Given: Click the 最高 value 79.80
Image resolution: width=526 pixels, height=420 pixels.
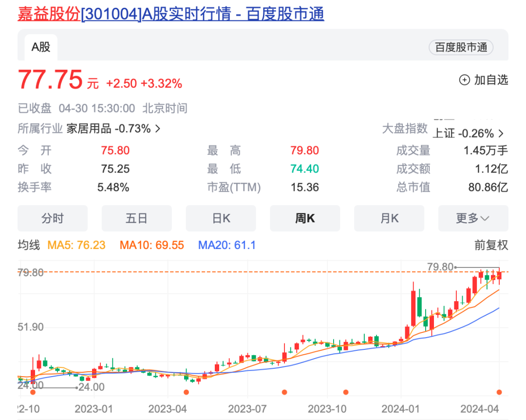Looking at the screenshot, I should tap(304, 151).
